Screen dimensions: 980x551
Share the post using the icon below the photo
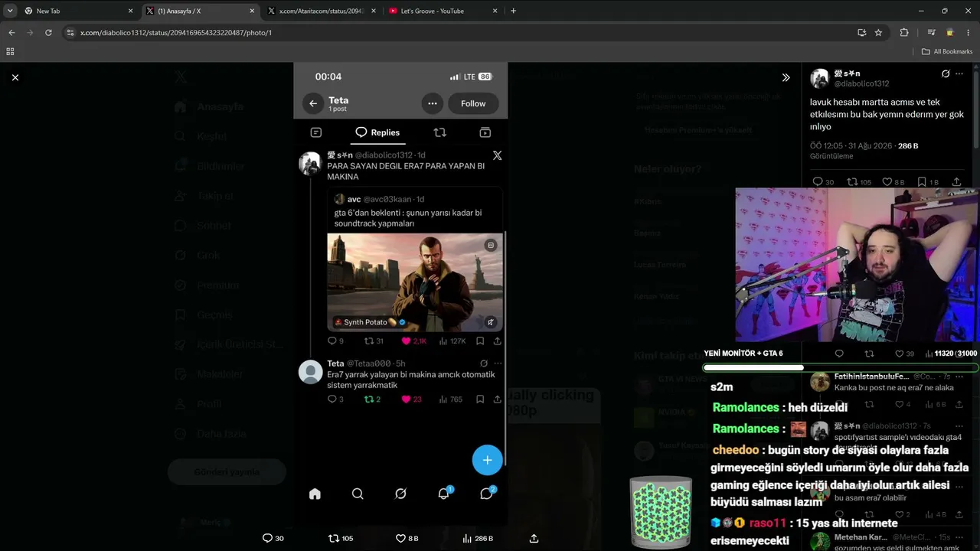tap(534, 538)
